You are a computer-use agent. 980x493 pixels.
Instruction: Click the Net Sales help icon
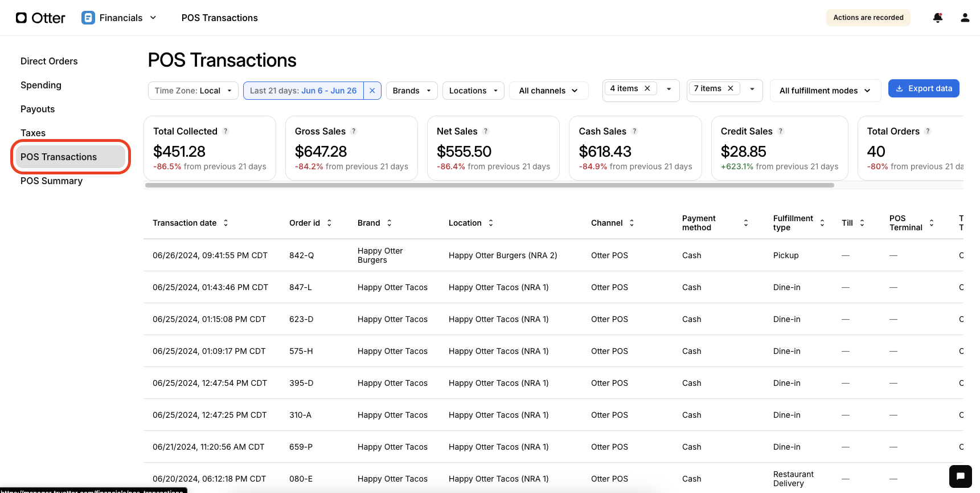tap(486, 131)
